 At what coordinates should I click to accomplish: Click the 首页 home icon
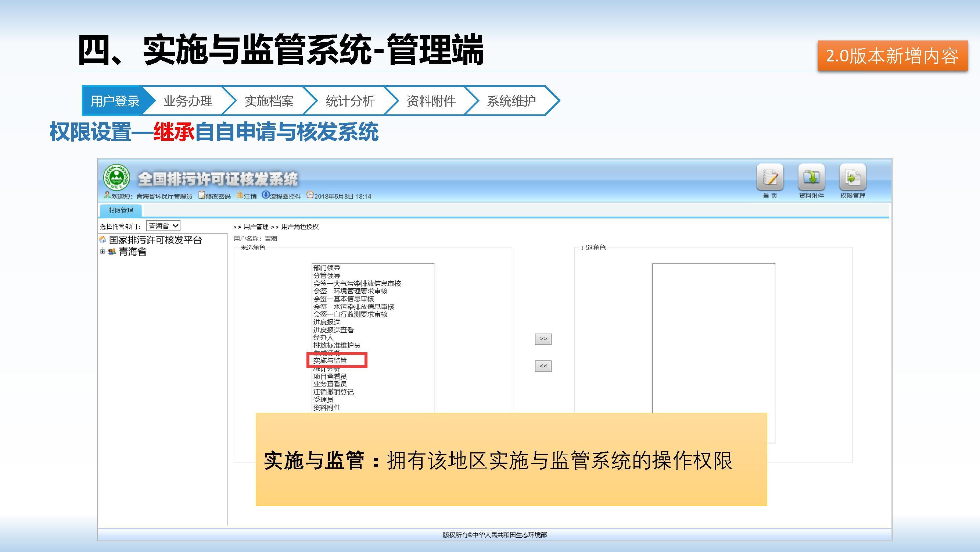point(769,177)
